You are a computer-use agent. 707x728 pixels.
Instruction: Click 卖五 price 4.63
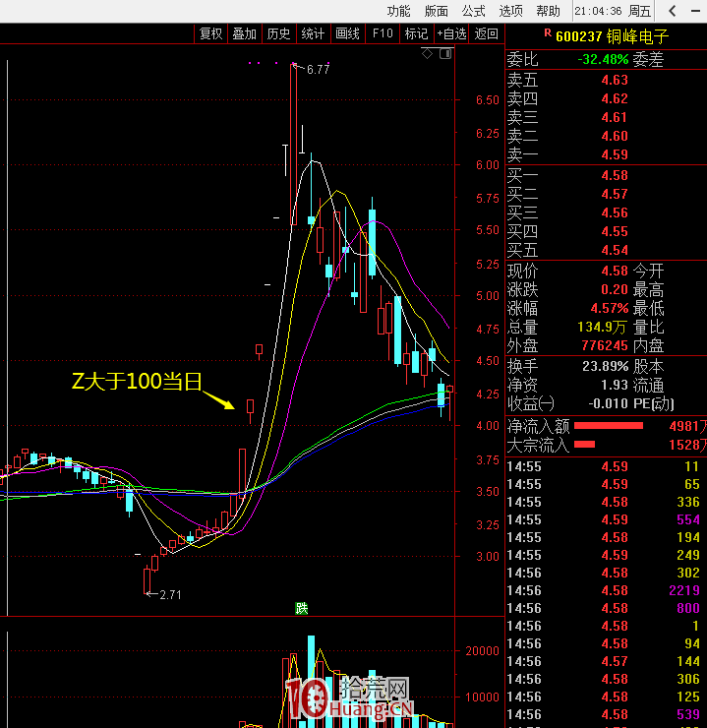click(615, 80)
